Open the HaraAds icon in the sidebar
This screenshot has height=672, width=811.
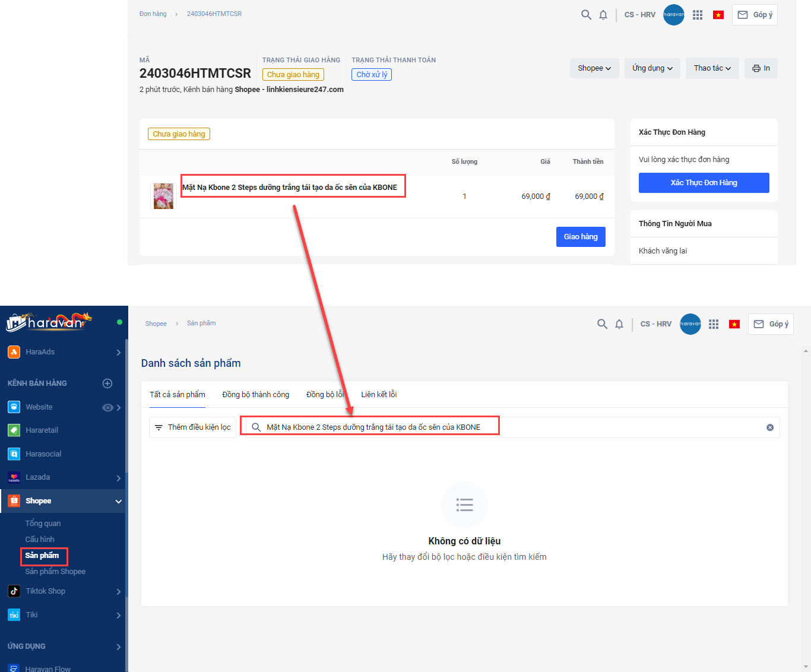tap(14, 352)
